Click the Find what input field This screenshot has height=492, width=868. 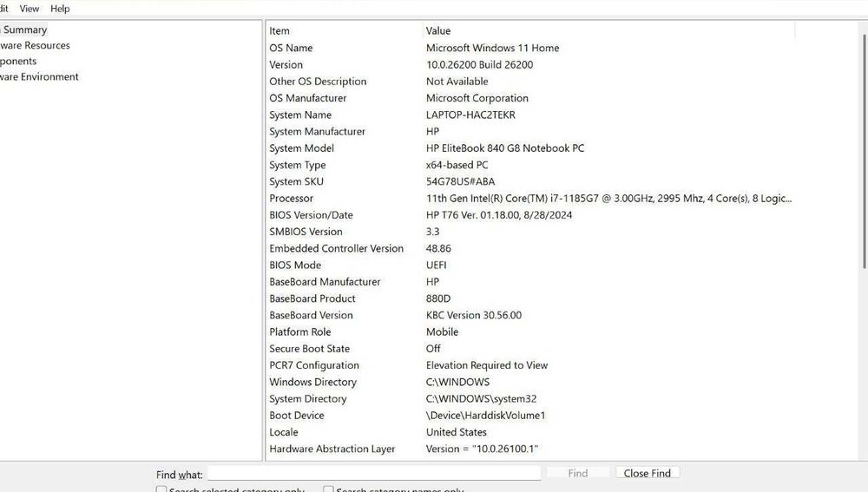[374, 473]
